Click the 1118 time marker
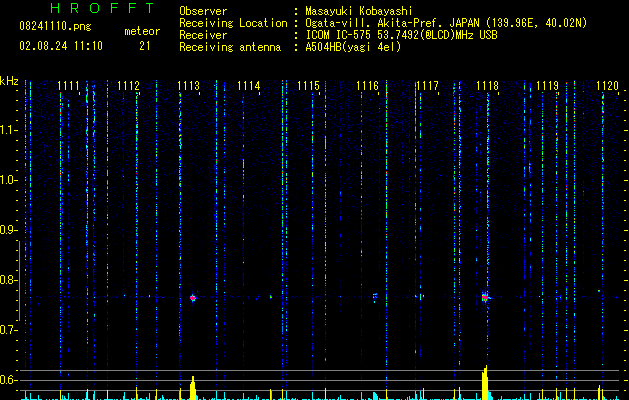 click(x=487, y=86)
